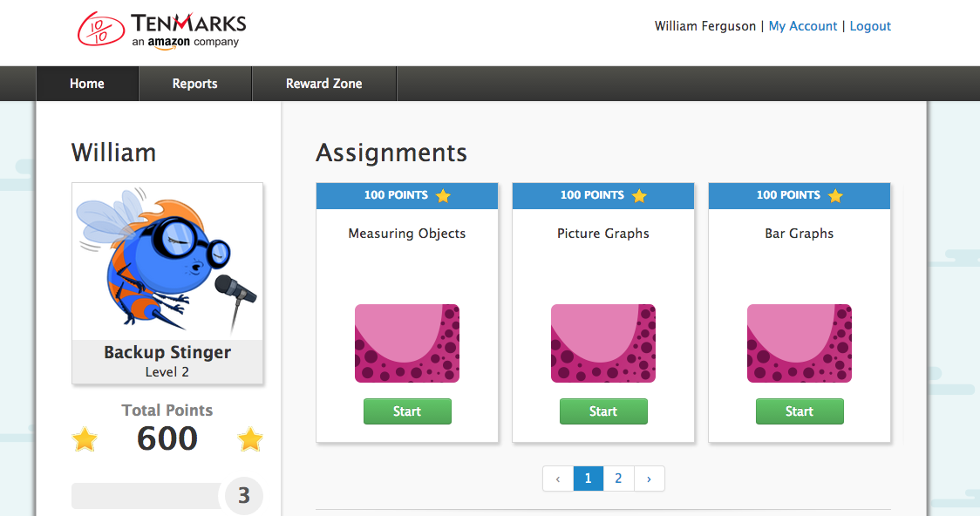This screenshot has height=516, width=980.
Task: Click the level 3 progress badge
Action: [244, 496]
